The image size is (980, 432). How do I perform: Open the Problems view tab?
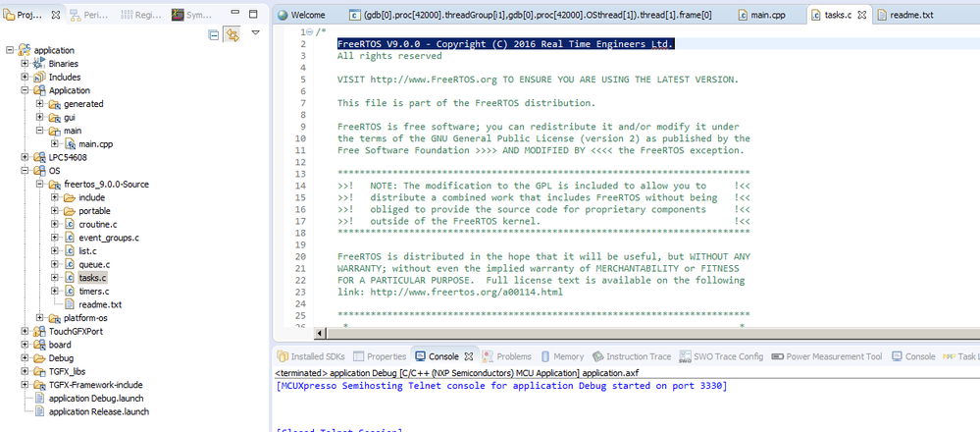click(507, 356)
